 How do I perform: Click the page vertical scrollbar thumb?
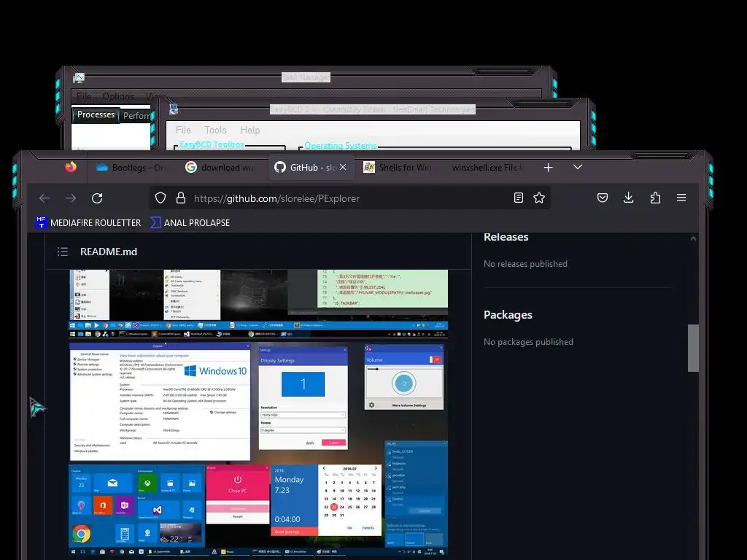(x=693, y=348)
